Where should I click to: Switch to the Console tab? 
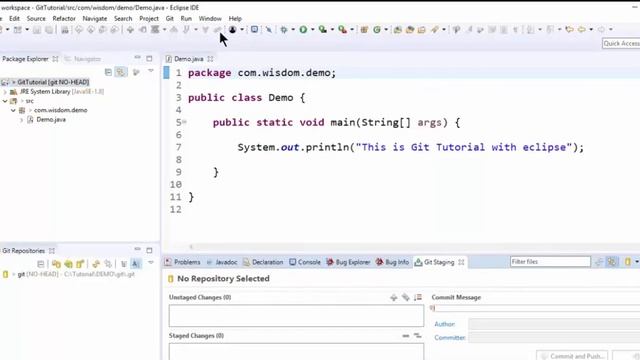pos(305,262)
